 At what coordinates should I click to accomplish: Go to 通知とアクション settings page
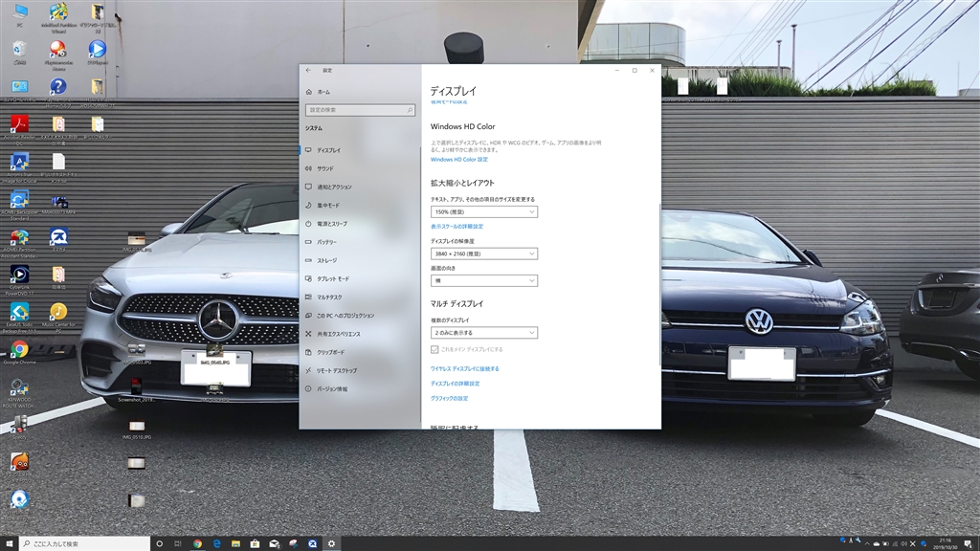[360, 187]
